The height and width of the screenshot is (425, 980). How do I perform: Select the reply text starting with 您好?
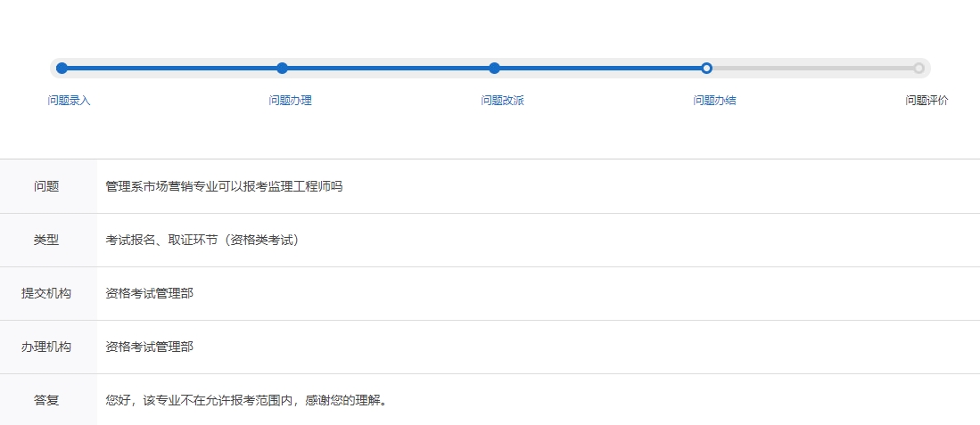click(x=246, y=400)
